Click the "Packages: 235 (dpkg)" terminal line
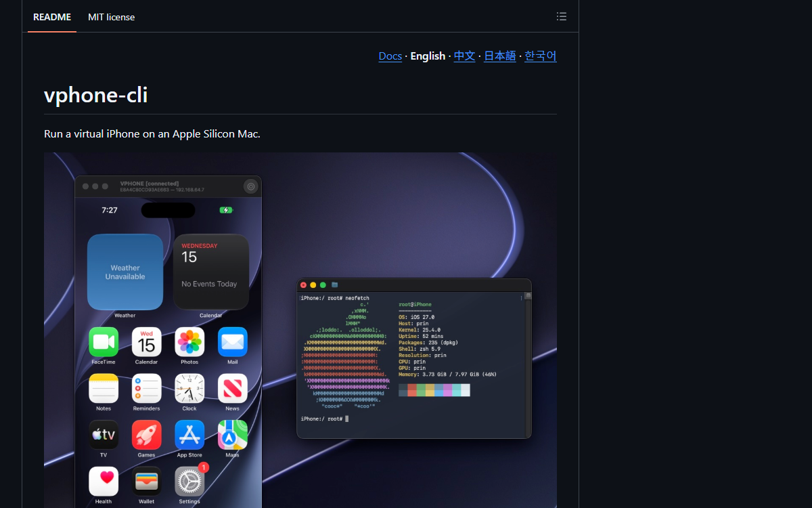 [x=428, y=343]
